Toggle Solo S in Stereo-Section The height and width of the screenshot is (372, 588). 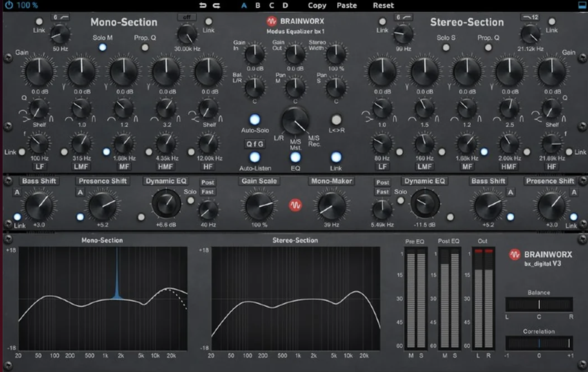[x=446, y=48]
